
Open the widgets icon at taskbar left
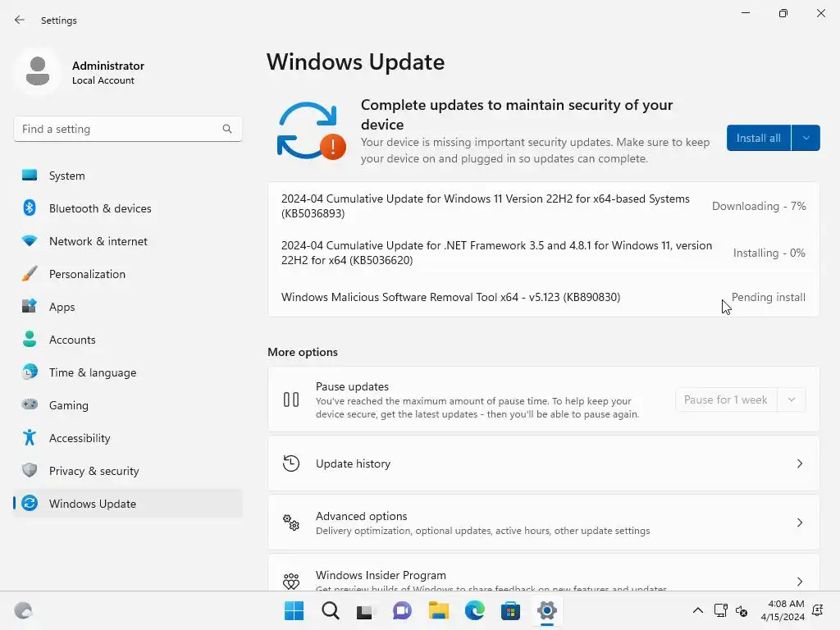(x=23, y=610)
